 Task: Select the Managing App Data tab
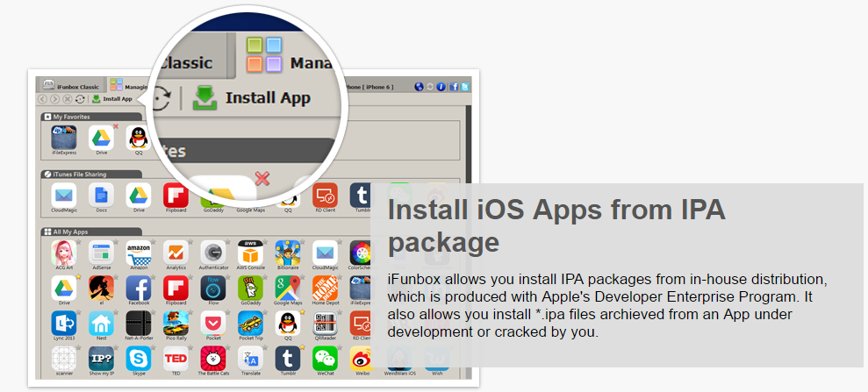click(x=128, y=86)
